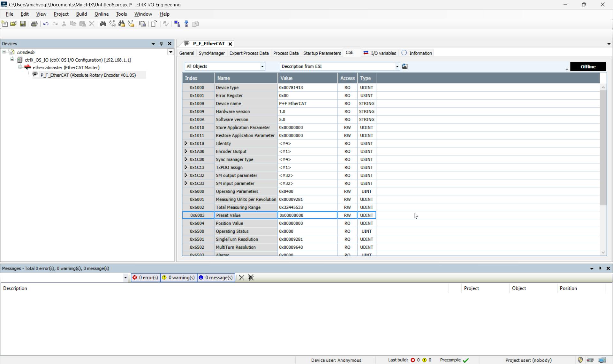Click the CoE table vertical scrollbar
613x364 pixels.
pyautogui.click(x=603, y=147)
